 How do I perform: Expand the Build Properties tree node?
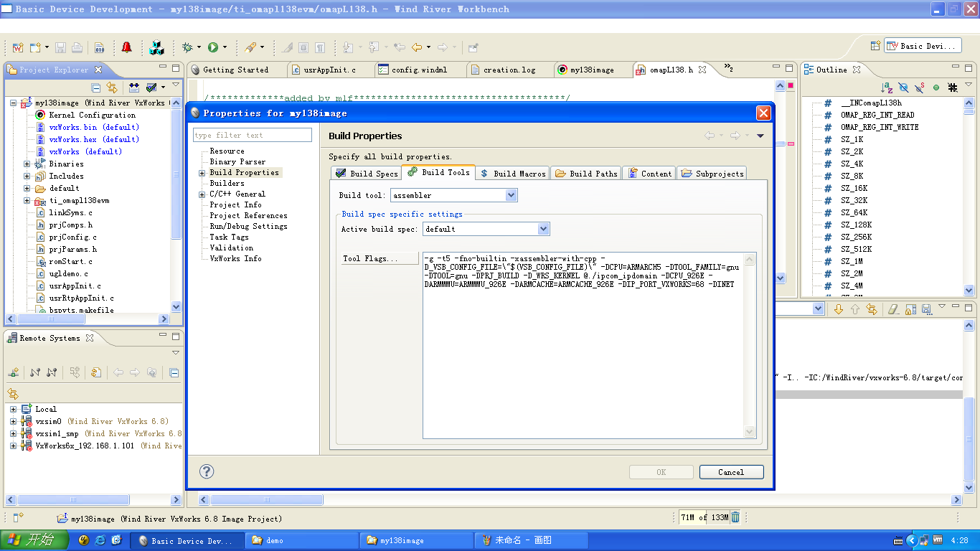pos(202,173)
